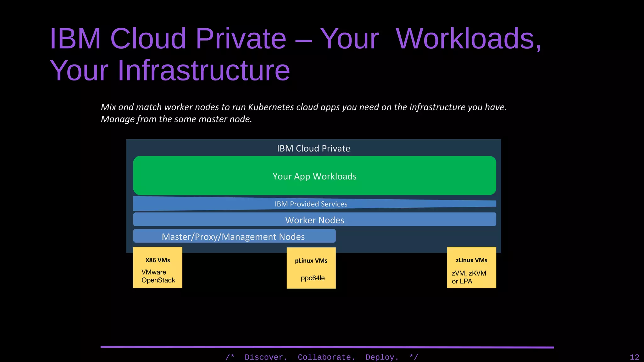
Task: Click the 'IBM Cloud Private' diagram heading
Action: click(x=314, y=148)
